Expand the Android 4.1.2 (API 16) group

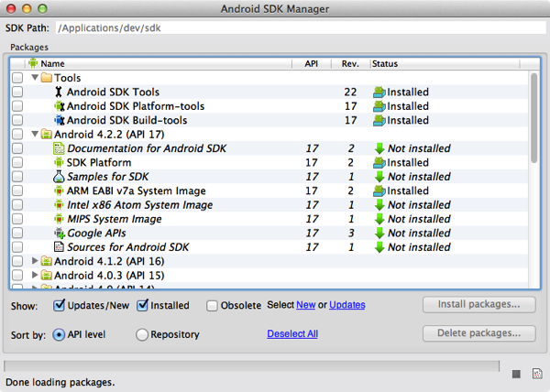[35, 261]
